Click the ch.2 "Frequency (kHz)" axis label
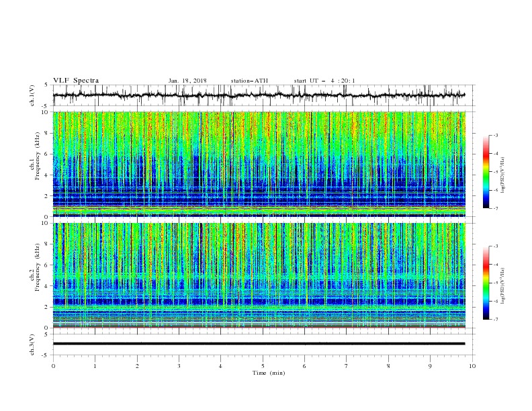Image resolution: width=532 pixels, height=411 pixels. point(37,267)
